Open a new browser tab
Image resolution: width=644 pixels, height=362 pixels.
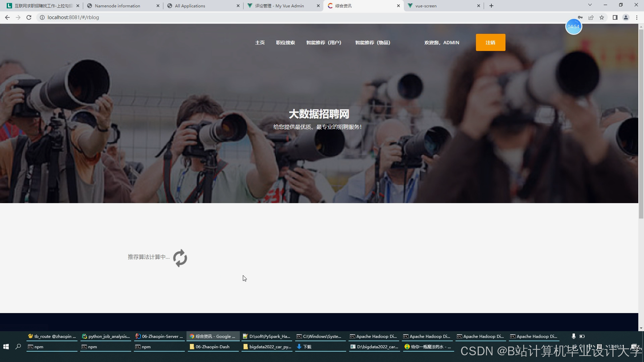click(x=491, y=6)
